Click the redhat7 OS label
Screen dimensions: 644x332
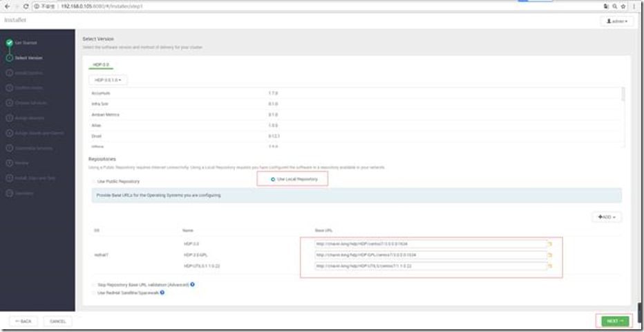pos(101,255)
